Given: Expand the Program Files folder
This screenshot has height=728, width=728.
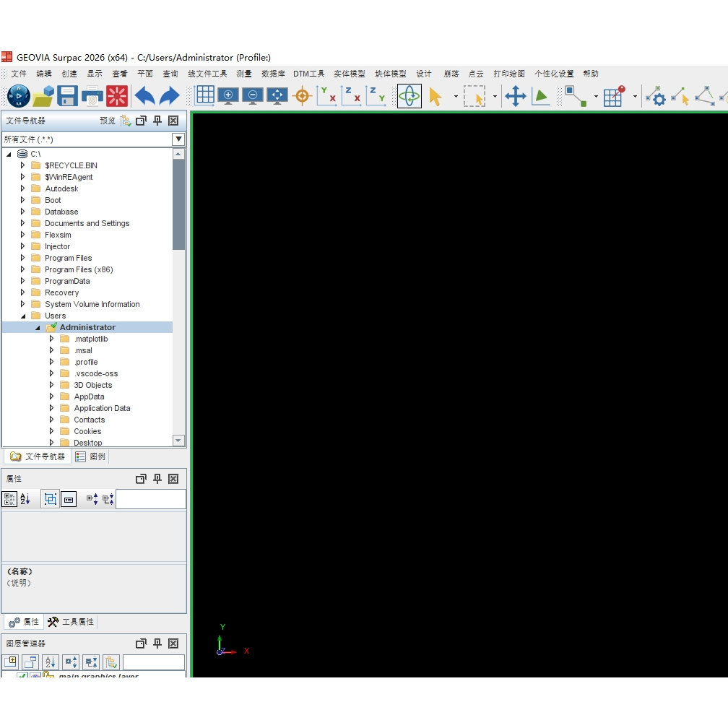Looking at the screenshot, I should point(23,258).
